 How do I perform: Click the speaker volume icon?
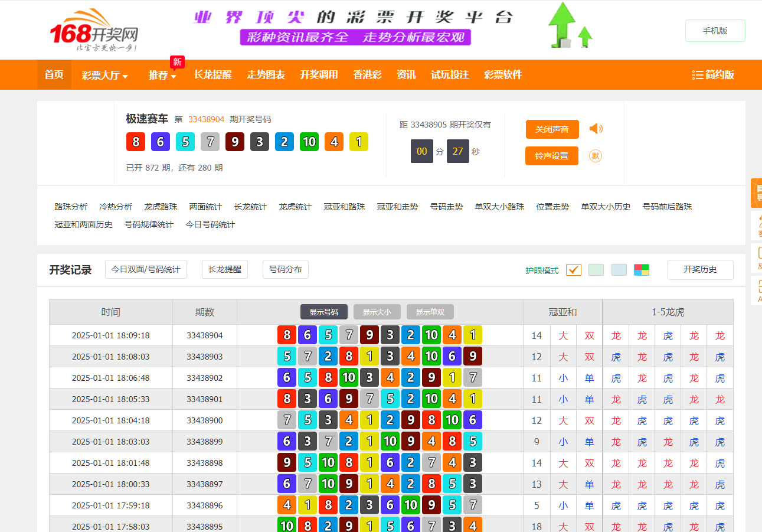(x=596, y=129)
